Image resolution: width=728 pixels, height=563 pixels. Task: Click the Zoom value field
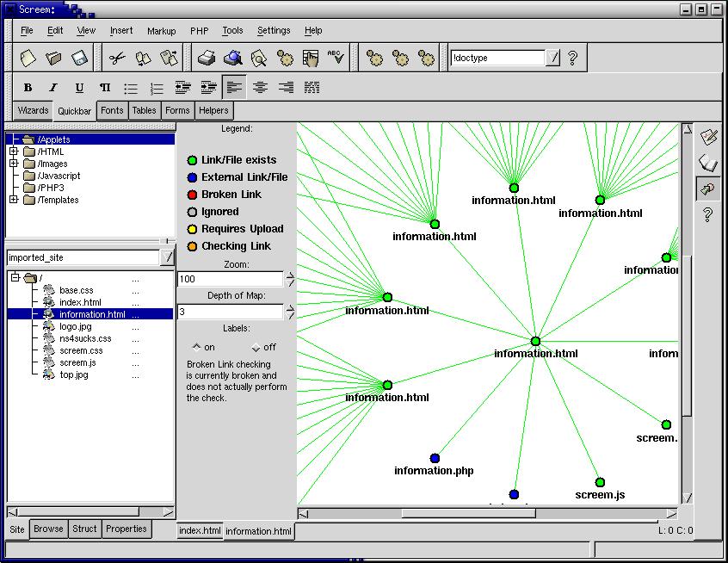[230, 280]
